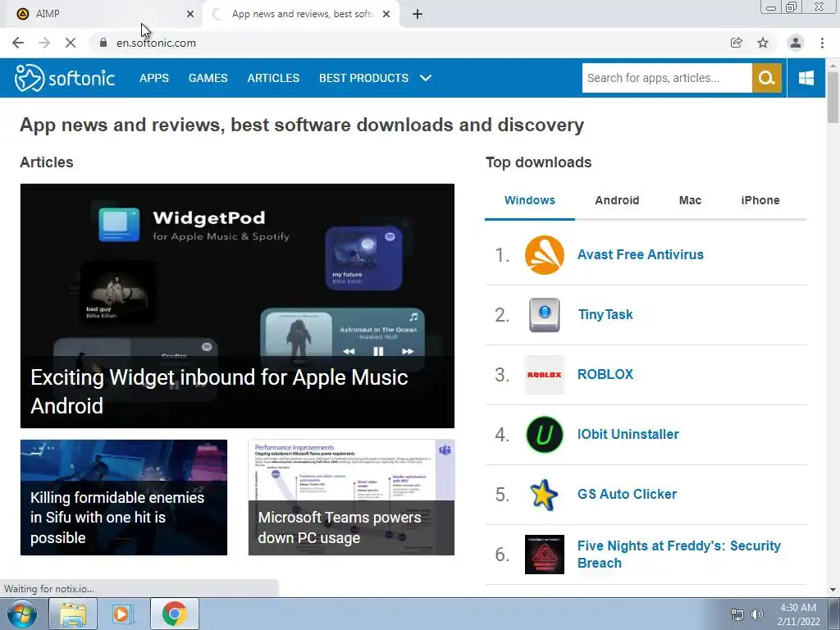The image size is (840, 630).
Task: View site information padlock icon
Action: pos(103,43)
